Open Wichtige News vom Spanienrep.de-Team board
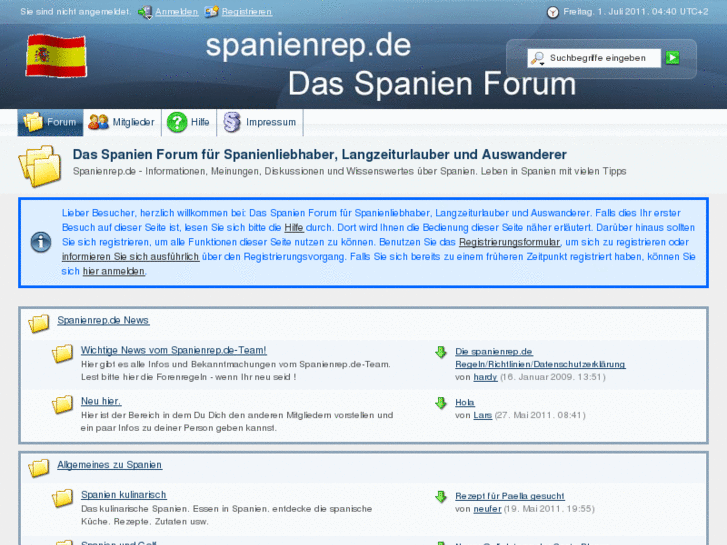Image resolution: width=727 pixels, height=545 pixels. [174, 351]
